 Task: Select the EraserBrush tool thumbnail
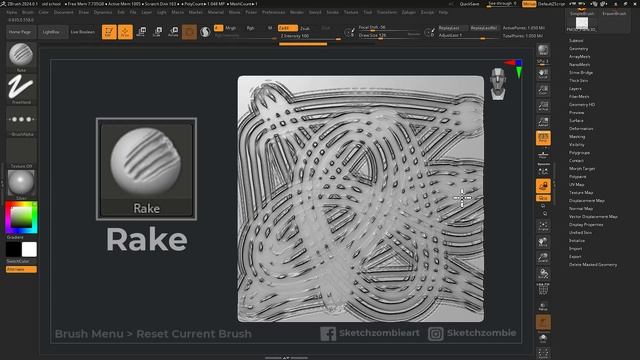point(614,13)
